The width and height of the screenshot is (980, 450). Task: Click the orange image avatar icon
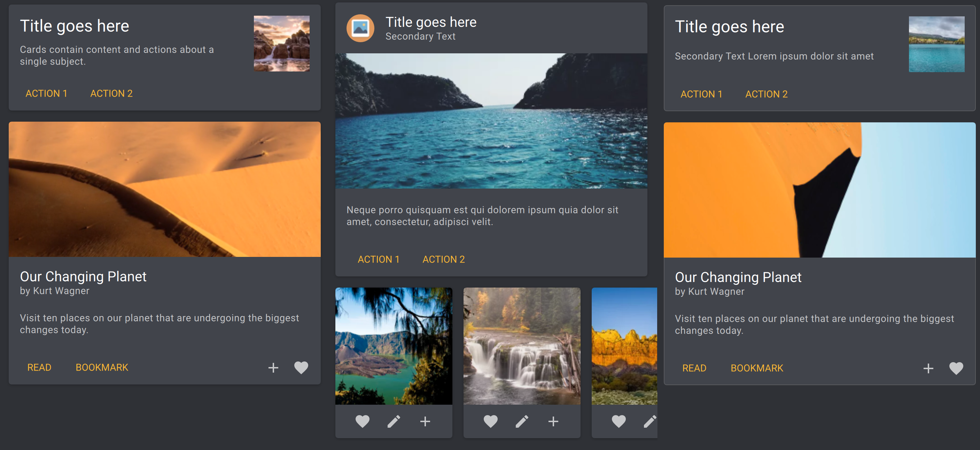(x=360, y=28)
